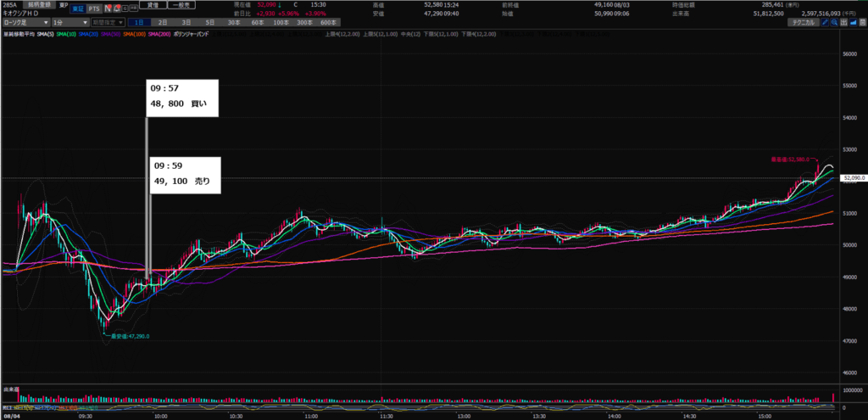Screen dimensions: 868x420
Task: Click the SMA(5) legend label
Action: click(x=46, y=34)
